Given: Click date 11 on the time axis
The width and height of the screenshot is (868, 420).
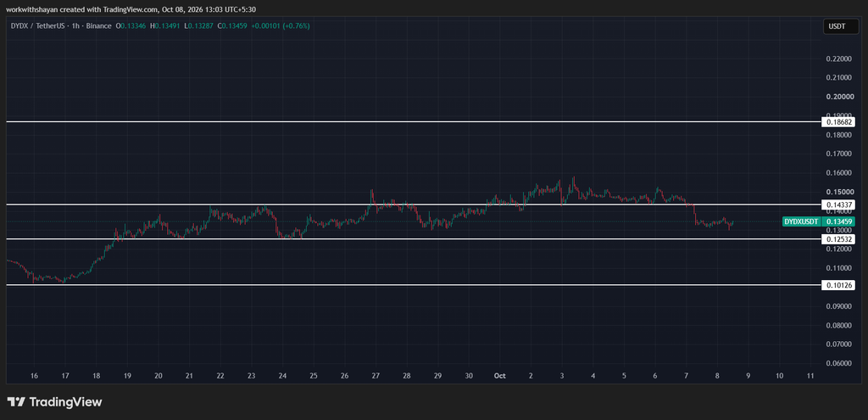Looking at the screenshot, I should pyautogui.click(x=810, y=376).
